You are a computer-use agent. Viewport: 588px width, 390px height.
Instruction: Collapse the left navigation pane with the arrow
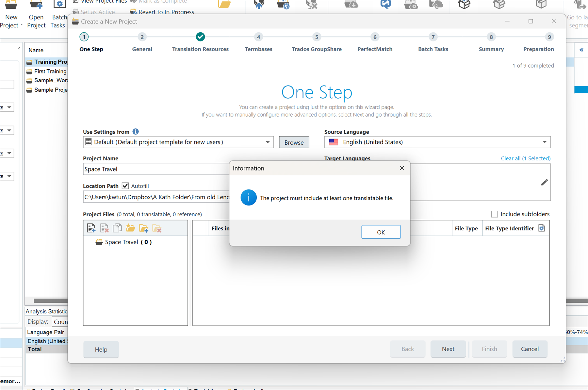(x=19, y=48)
